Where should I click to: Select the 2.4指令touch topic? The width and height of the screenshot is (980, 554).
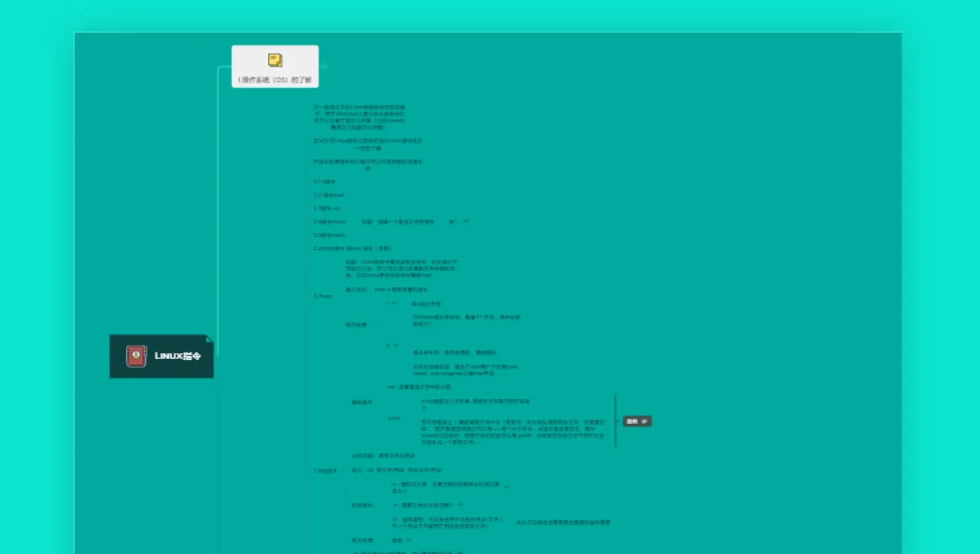coord(330,222)
